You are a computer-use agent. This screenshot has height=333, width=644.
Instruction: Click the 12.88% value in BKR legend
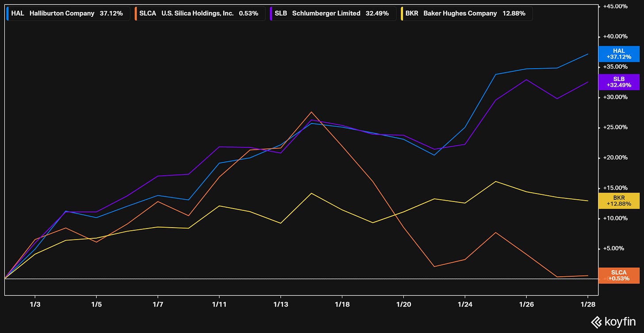tap(514, 13)
